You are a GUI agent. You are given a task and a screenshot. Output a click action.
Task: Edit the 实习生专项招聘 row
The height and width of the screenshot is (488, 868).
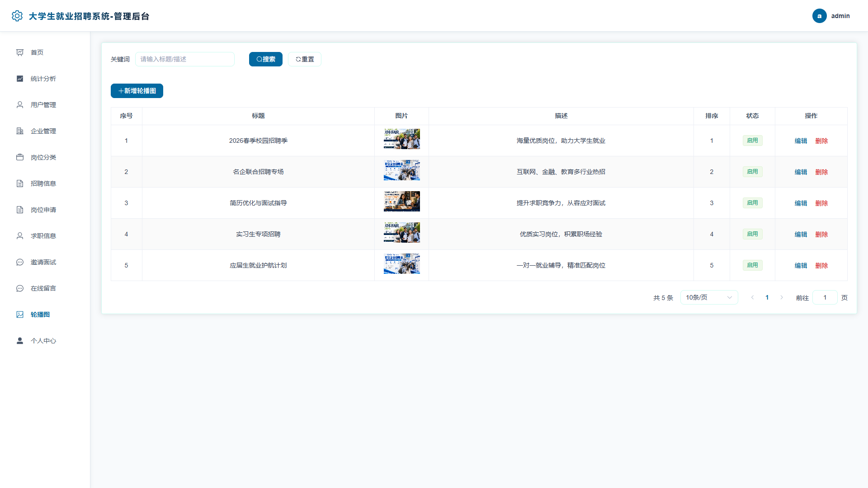[801, 235]
